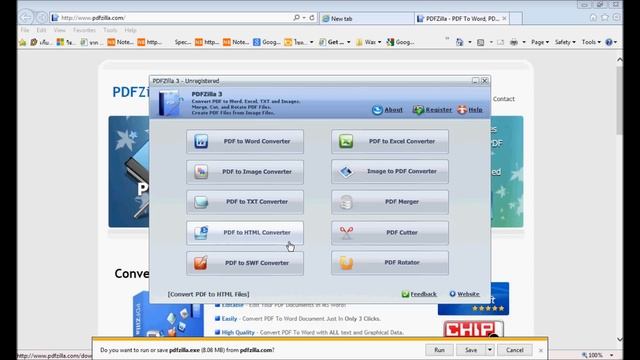Refresh the page with reload icon
Image resolution: width=640 pixels, height=360 pixels.
312,18
